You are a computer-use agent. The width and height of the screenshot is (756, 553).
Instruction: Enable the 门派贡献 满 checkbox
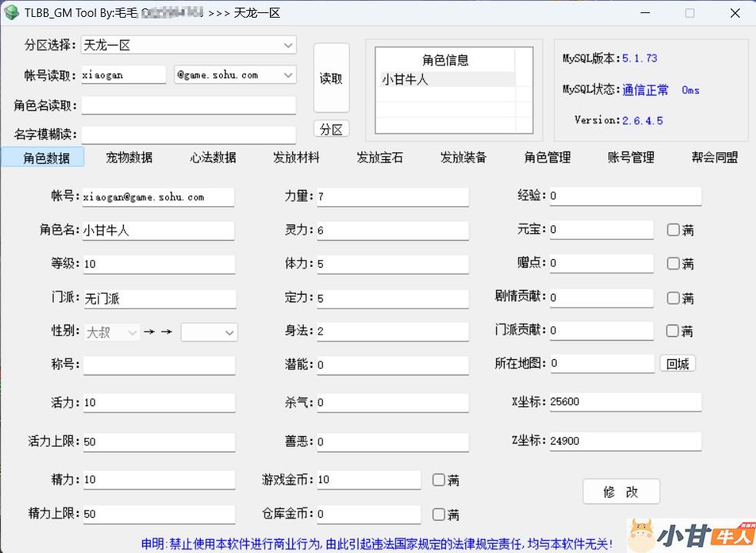[673, 331]
